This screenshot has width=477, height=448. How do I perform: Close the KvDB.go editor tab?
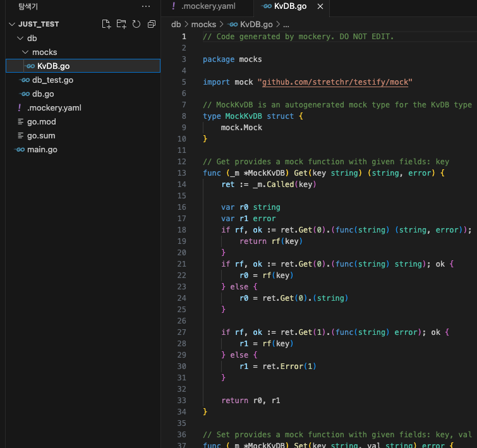point(320,6)
